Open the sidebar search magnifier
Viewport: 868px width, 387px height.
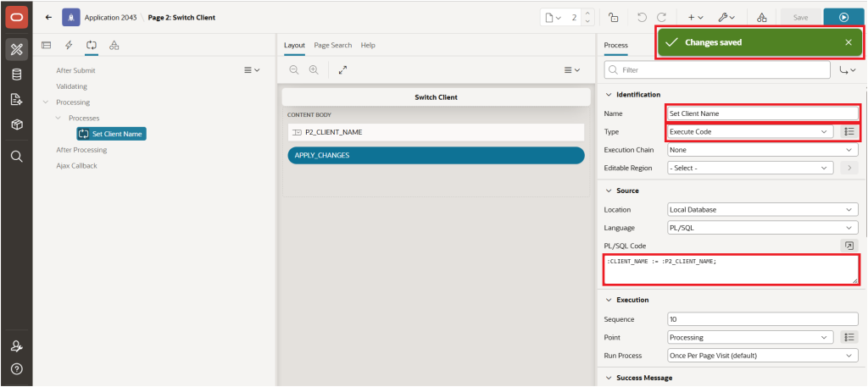(x=17, y=157)
